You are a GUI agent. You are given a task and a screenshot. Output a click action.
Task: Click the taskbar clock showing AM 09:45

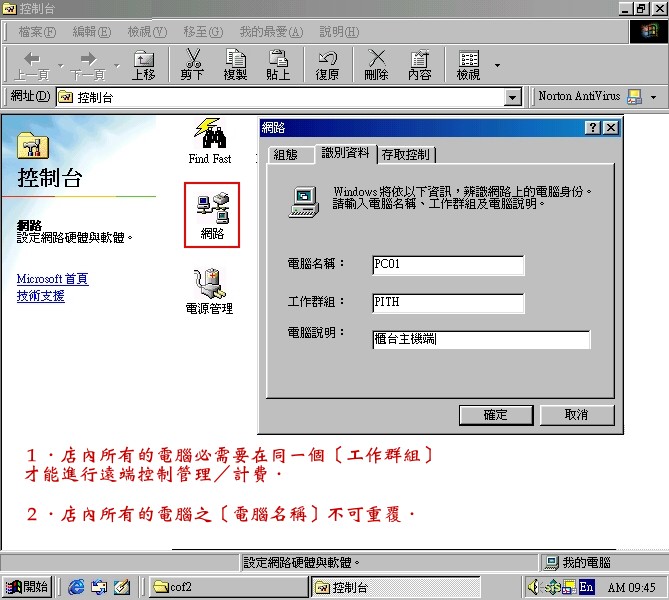click(x=631, y=588)
